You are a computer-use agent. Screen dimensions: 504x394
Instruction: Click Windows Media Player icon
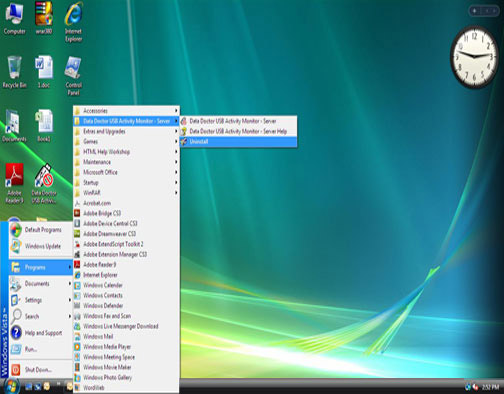77,347
